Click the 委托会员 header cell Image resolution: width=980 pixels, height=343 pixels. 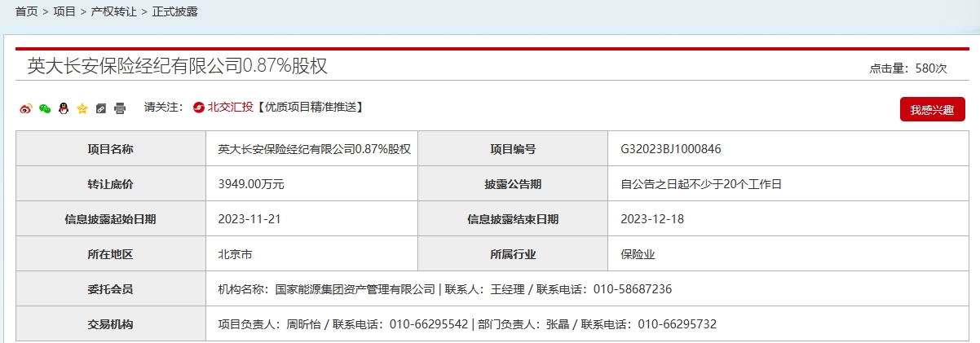111,289
